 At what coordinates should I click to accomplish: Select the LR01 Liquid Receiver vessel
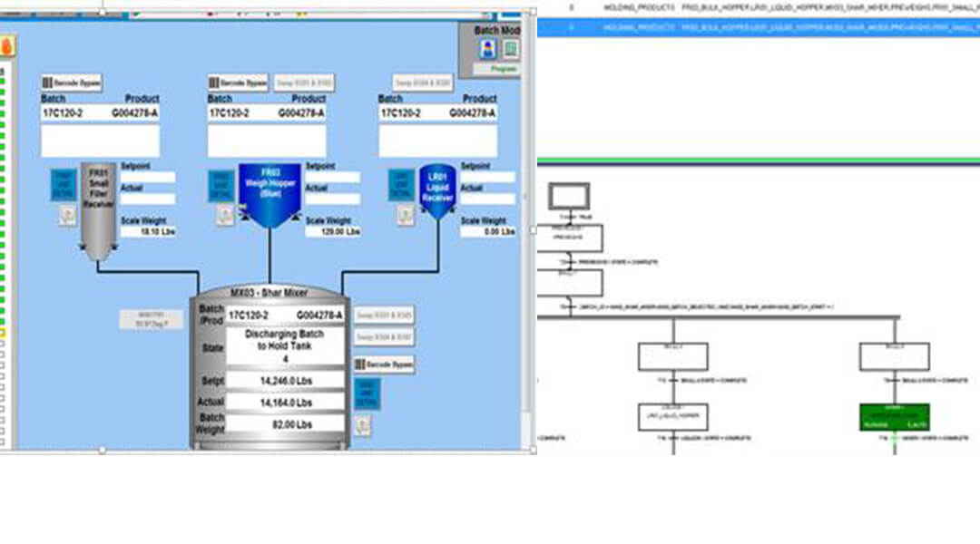click(437, 190)
